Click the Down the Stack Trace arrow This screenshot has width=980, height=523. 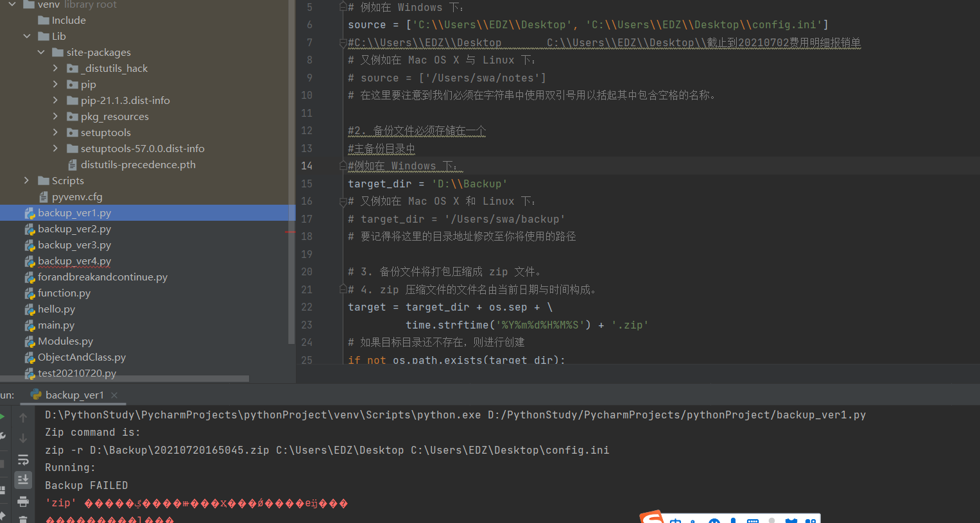click(23, 438)
